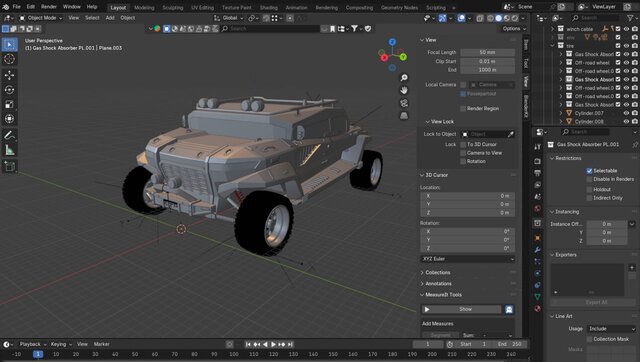Enable Lock To 3D Cursor checkbox
Screen dimensions: 640x362
coord(463,144)
